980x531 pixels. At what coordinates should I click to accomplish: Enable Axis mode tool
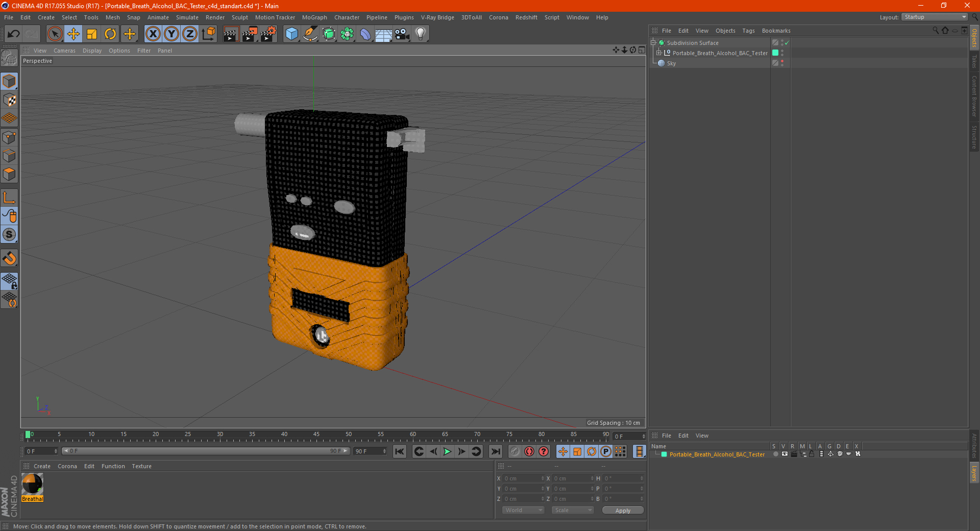click(9, 198)
